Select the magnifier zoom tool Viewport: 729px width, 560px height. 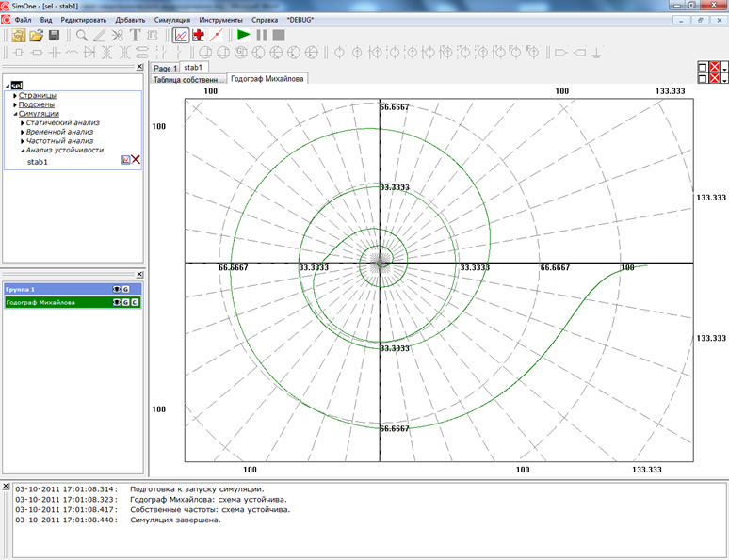pyautogui.click(x=82, y=36)
